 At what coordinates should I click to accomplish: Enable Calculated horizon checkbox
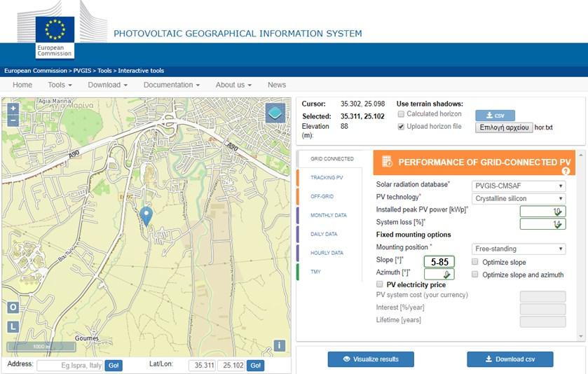click(401, 114)
